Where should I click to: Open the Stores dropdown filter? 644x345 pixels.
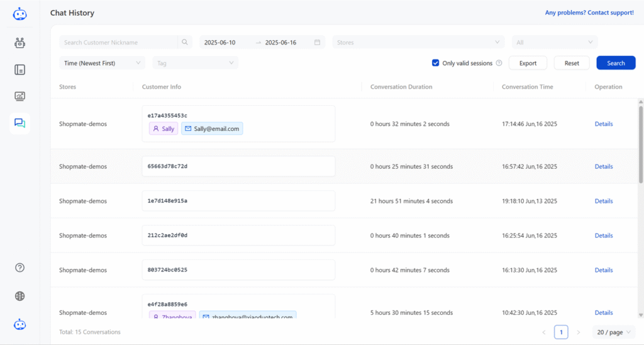418,42
